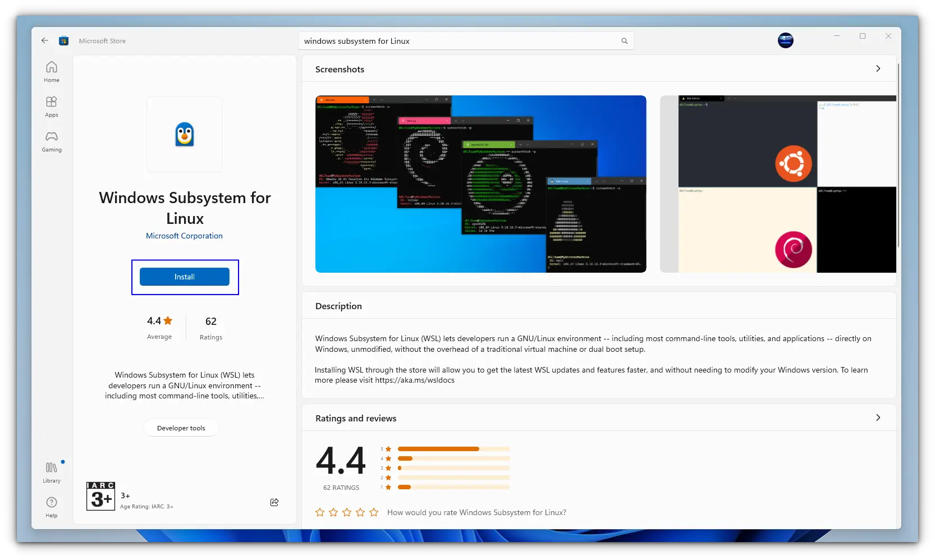Image resolution: width=935 pixels, height=560 pixels.
Task: Click the 62 Ratings count
Action: pyautogui.click(x=211, y=328)
